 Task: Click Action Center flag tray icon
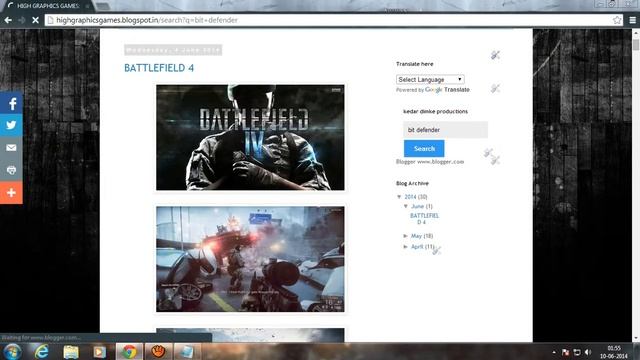565,352
